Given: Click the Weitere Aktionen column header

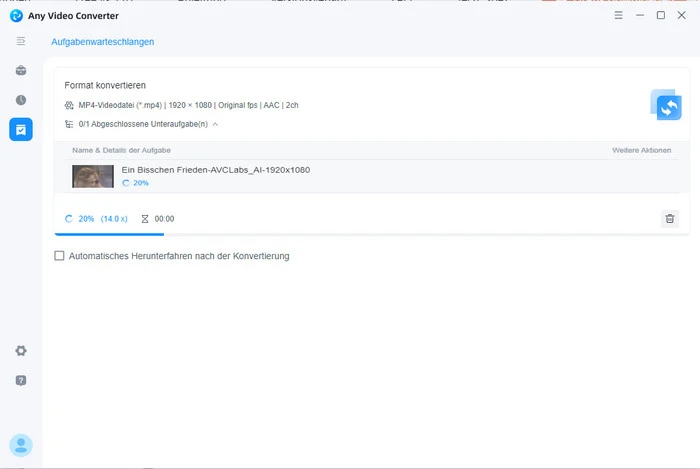Looking at the screenshot, I should coord(641,150).
